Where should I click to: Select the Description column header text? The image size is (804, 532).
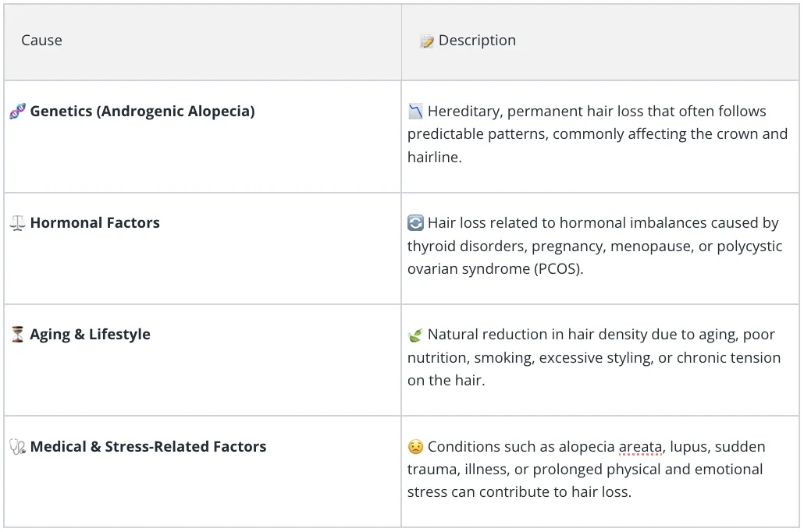point(477,40)
